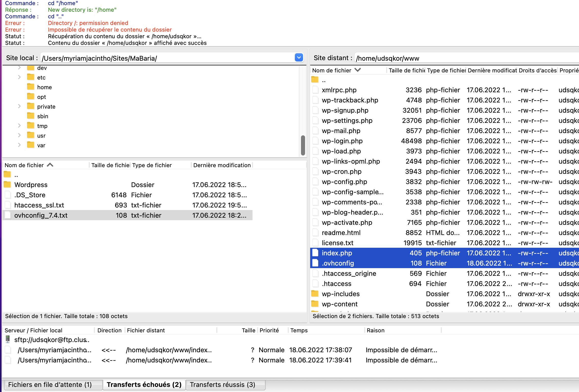579x392 pixels.
Task: Expand the etc folder in tree
Action: pyautogui.click(x=19, y=77)
